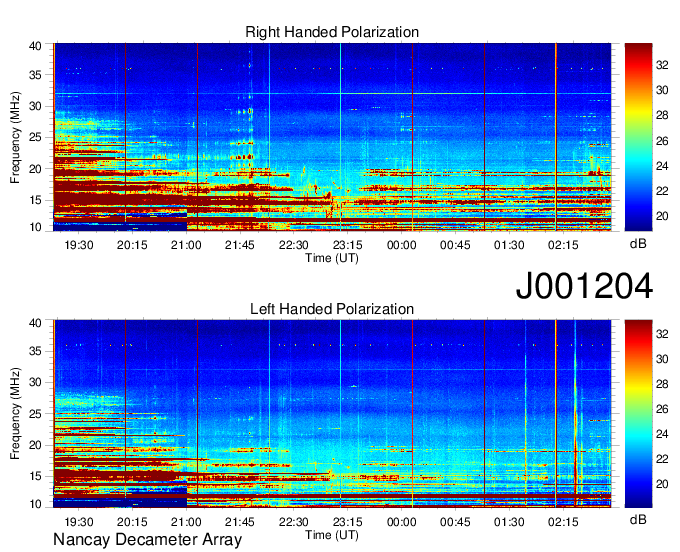Viewport: 680px width, 552px height.
Task: Click the 02:15 tick under Right Handed plot
Action: 563,245
